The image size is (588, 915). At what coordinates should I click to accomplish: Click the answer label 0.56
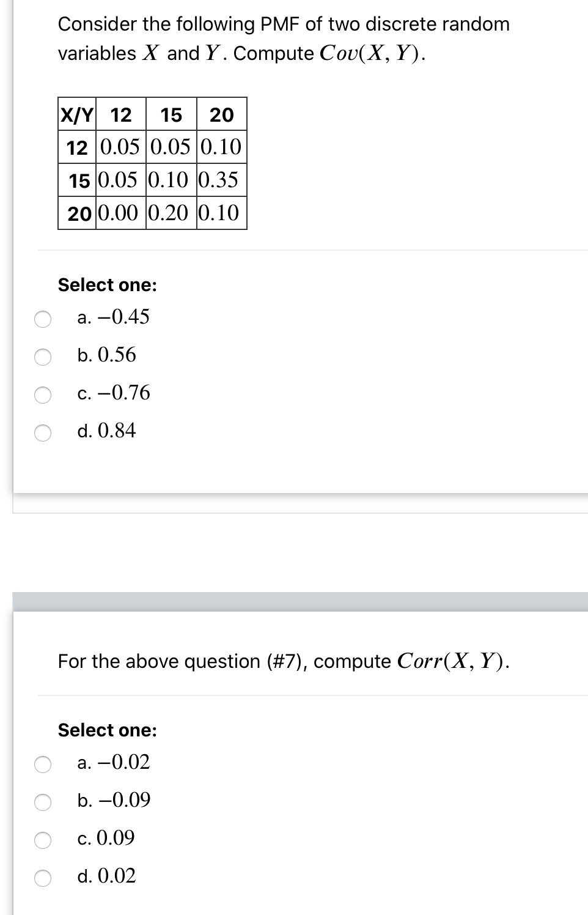click(107, 356)
